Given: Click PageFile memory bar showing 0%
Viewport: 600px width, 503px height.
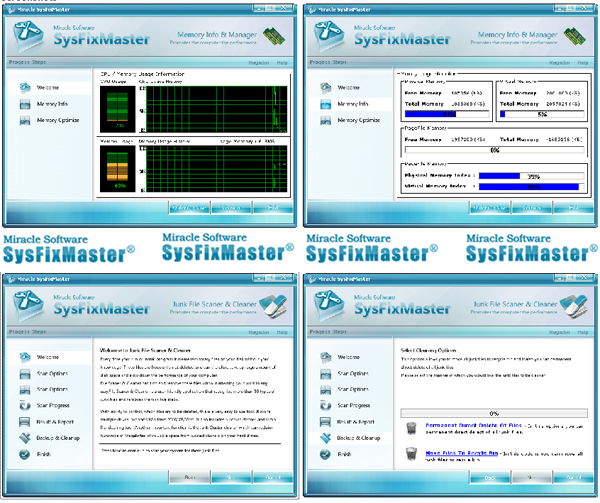Looking at the screenshot, I should (494, 150).
